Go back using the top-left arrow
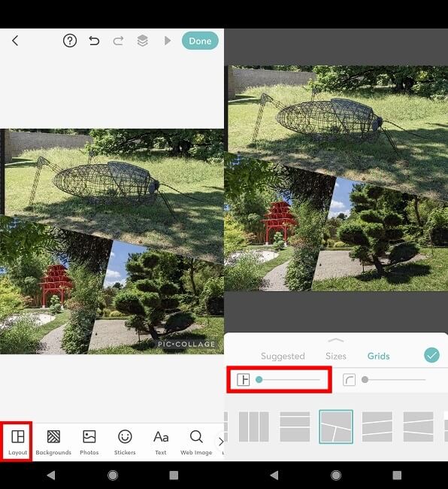This screenshot has width=448, height=489. point(15,41)
